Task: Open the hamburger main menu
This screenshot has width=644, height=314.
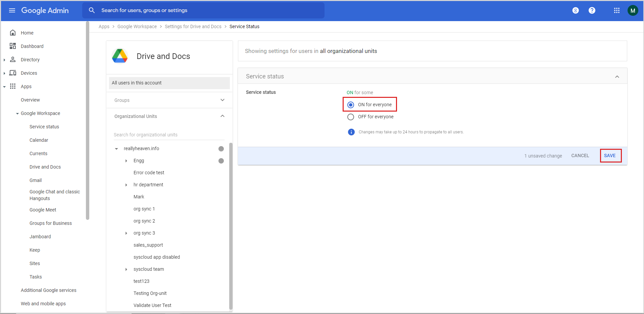Action: (12, 10)
